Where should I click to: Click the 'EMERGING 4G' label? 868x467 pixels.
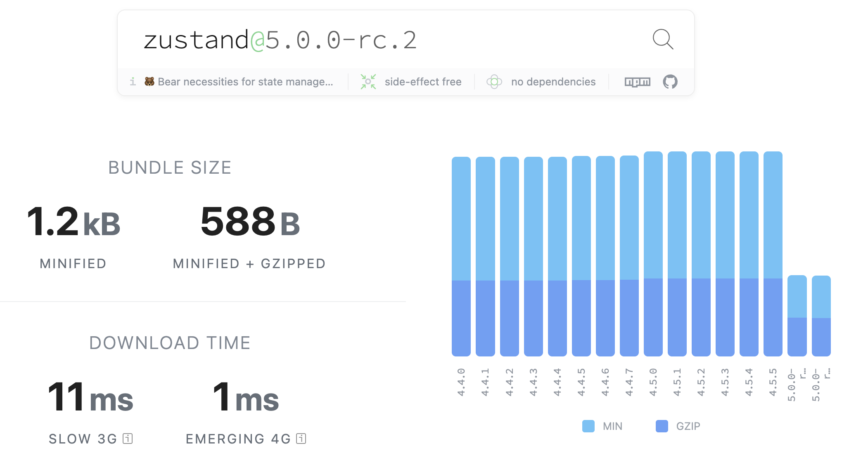pos(238,439)
